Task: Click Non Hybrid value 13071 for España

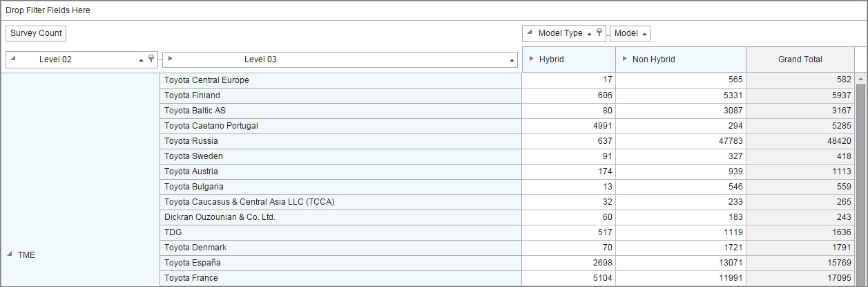Action: (x=681, y=263)
